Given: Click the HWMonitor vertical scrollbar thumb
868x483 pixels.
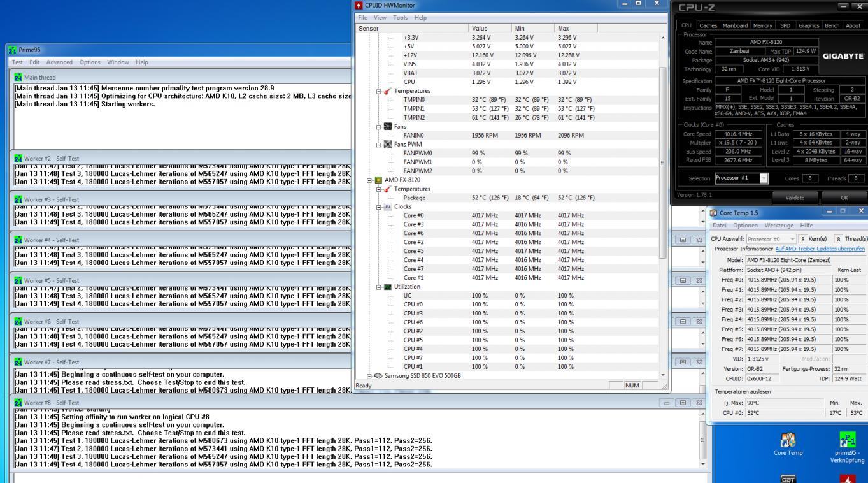Looking at the screenshot, I should coord(663,162).
